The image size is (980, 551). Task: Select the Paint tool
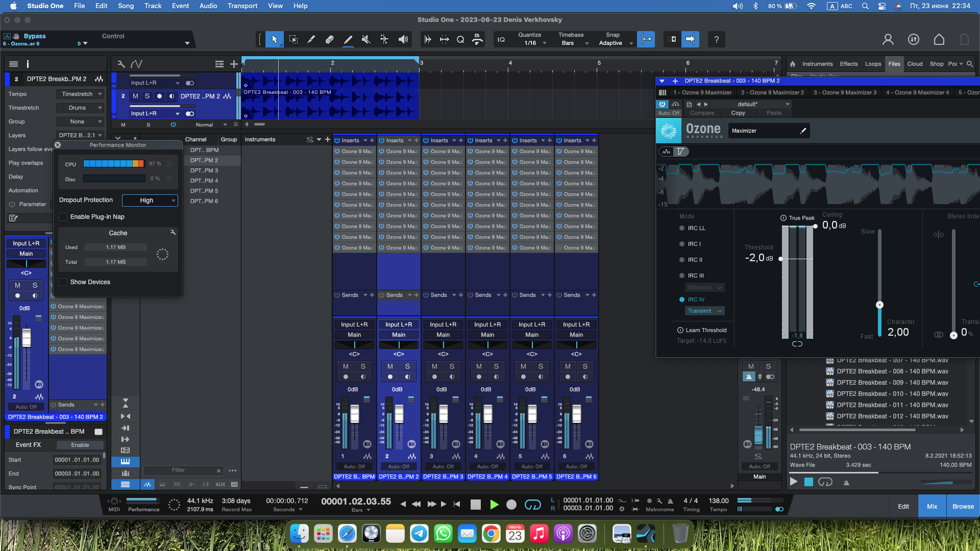[x=348, y=39]
